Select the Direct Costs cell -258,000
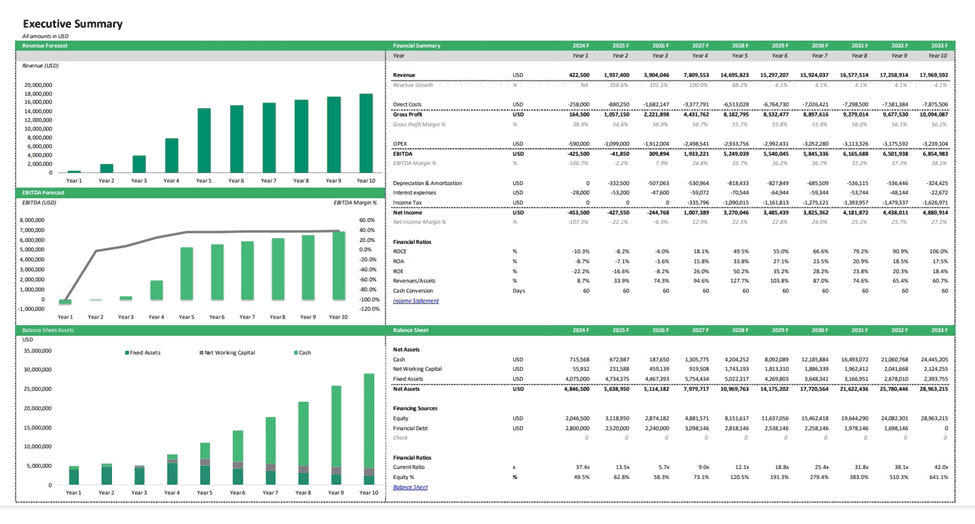Viewport: 975px width, 524px height. tap(578, 104)
